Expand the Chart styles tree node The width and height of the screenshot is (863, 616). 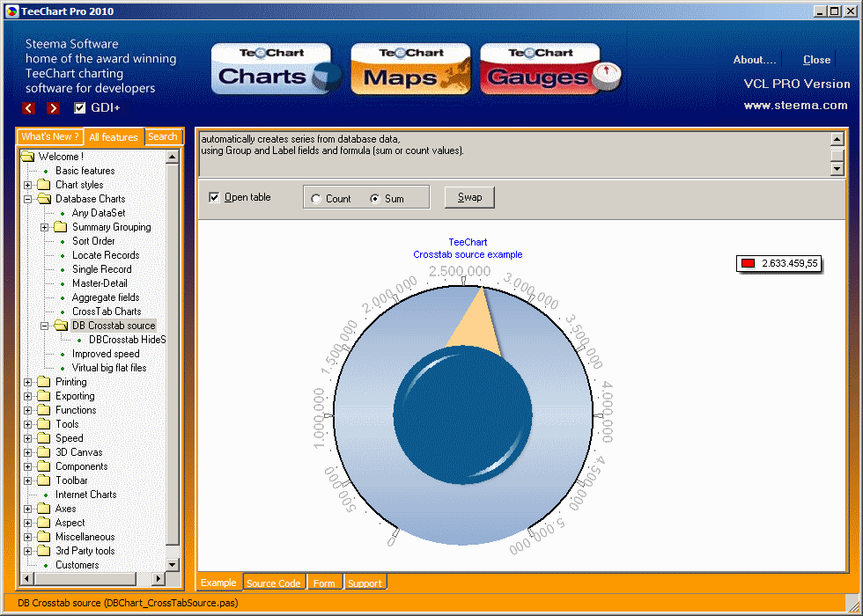click(x=27, y=186)
